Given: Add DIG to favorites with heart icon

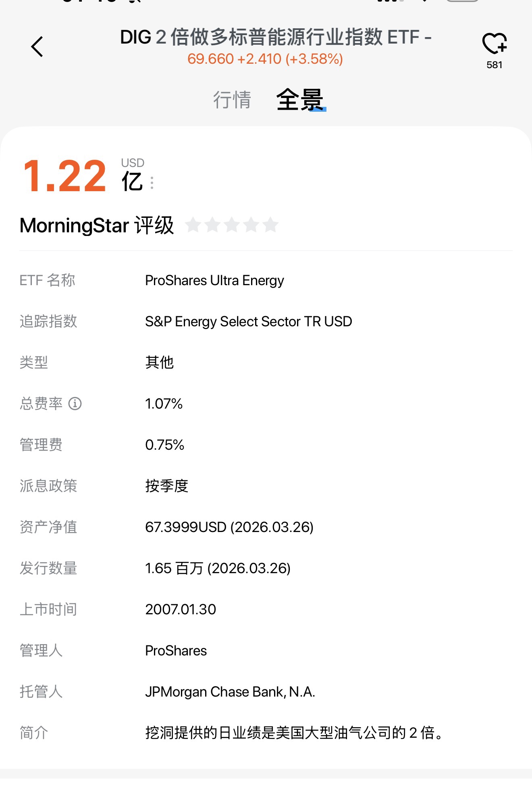Looking at the screenshot, I should (x=494, y=44).
